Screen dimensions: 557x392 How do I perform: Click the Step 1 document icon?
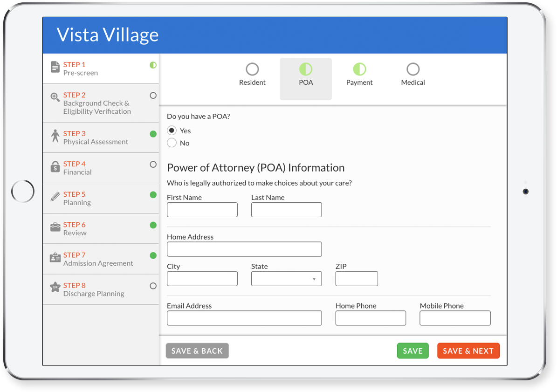tap(55, 67)
